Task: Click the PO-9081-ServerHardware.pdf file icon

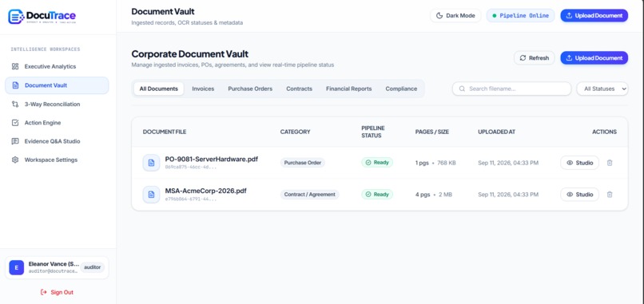Action: [151, 163]
